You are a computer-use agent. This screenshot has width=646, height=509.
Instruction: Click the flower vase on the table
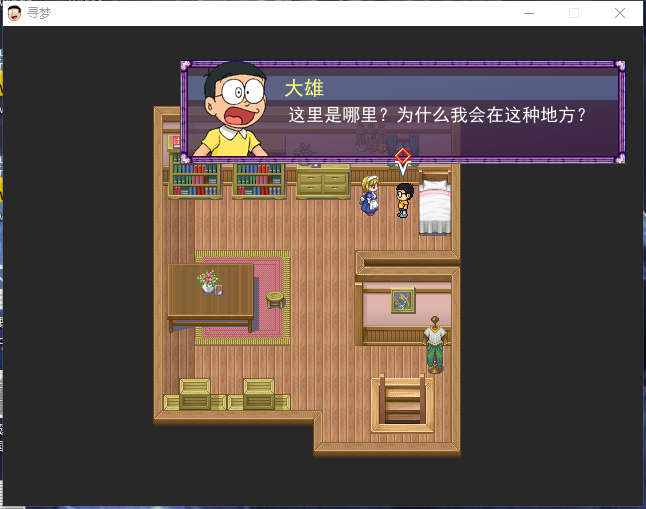tap(208, 281)
